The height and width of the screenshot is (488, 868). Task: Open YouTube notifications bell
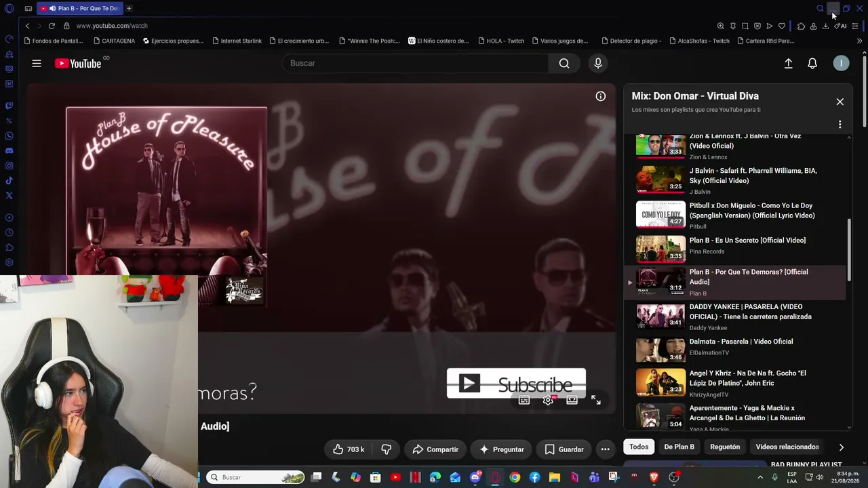(x=812, y=63)
